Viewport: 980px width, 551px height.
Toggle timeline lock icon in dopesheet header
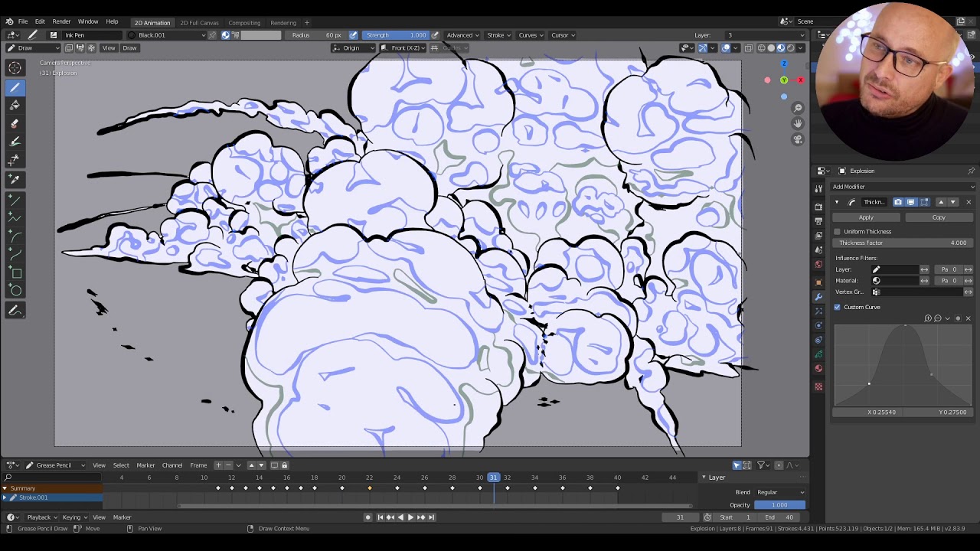(x=284, y=465)
